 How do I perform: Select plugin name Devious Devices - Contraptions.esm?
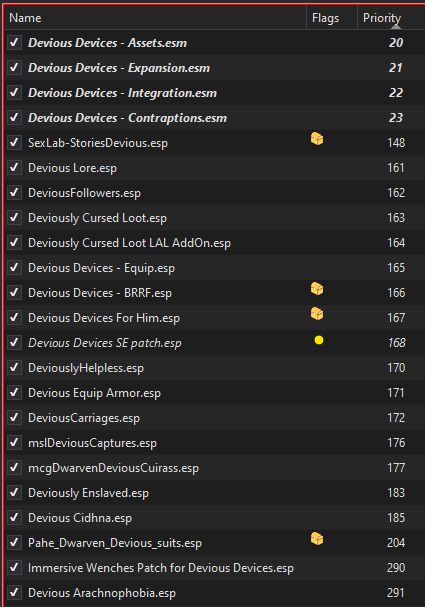(127, 118)
